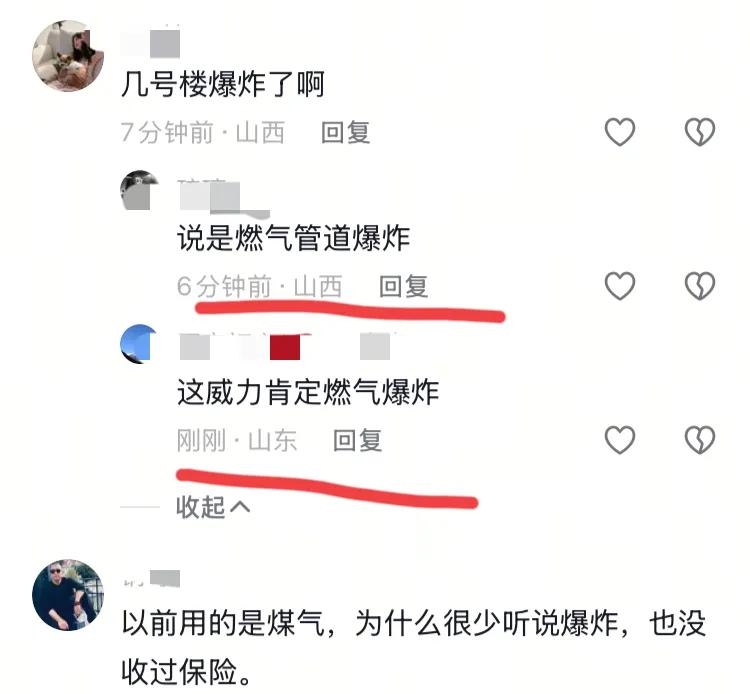Dislike the reply 这威力肯定燃气爆炸

point(699,440)
